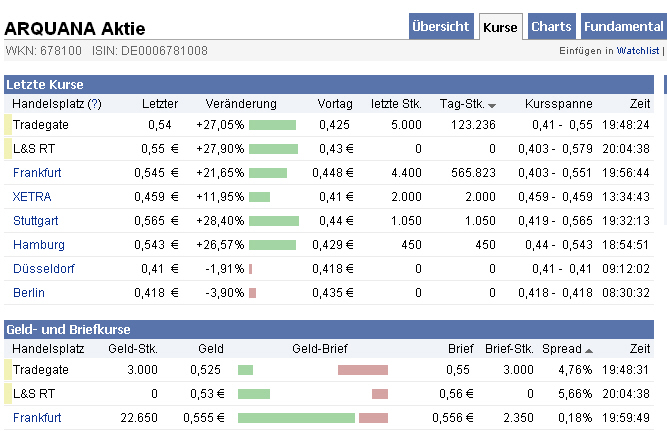Image resolution: width=667 pixels, height=431 pixels.
Task: Click the Kursspanne column header
Action: tap(558, 104)
